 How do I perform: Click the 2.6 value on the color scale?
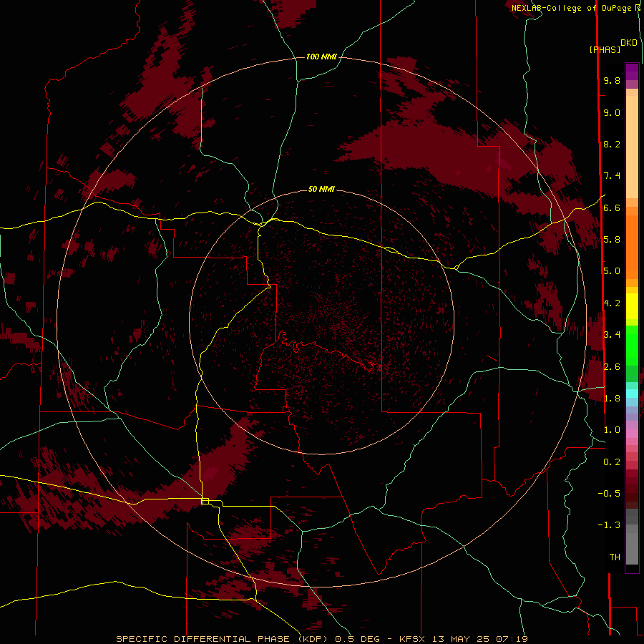pyautogui.click(x=612, y=367)
